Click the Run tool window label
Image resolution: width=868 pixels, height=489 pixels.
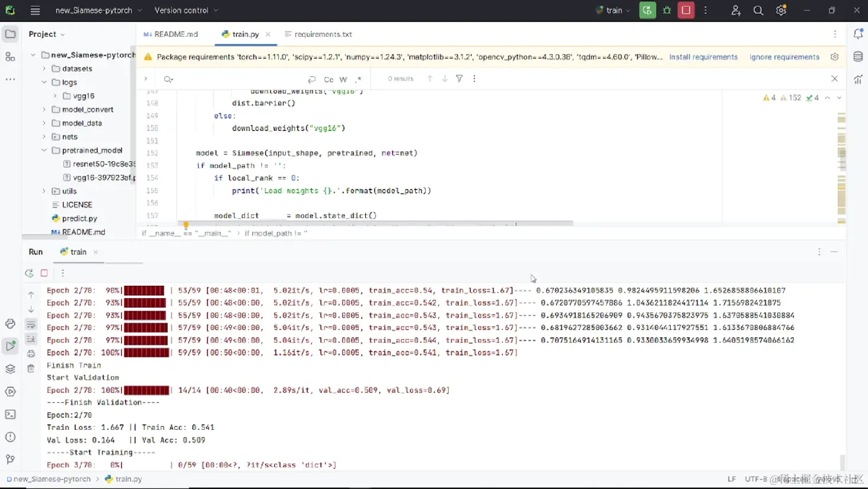[36, 252]
